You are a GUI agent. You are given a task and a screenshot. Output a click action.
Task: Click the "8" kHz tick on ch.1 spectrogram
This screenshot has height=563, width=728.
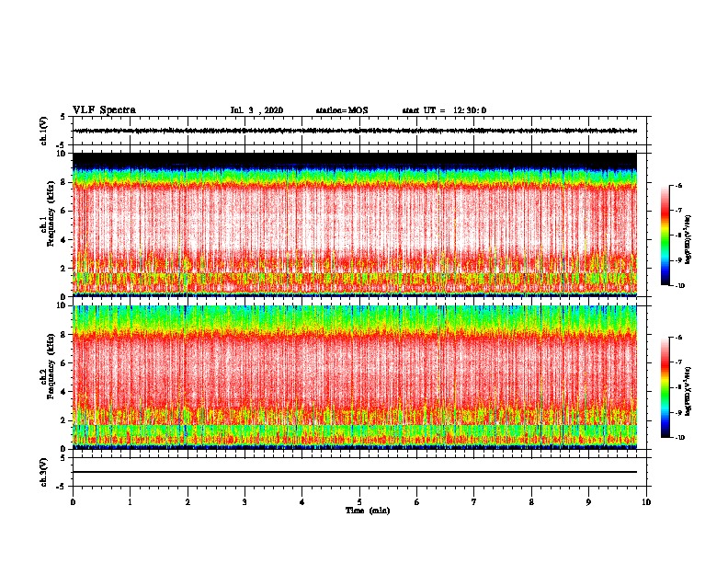[x=63, y=182]
